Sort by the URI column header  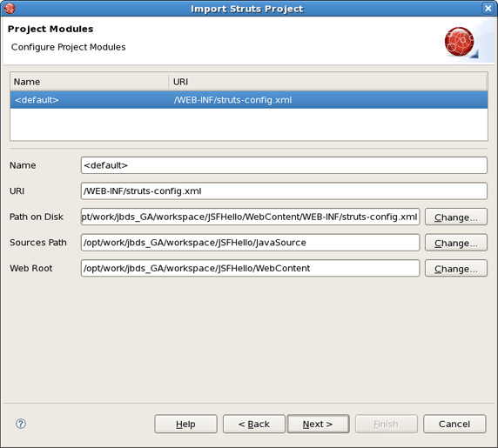pyautogui.click(x=327, y=82)
